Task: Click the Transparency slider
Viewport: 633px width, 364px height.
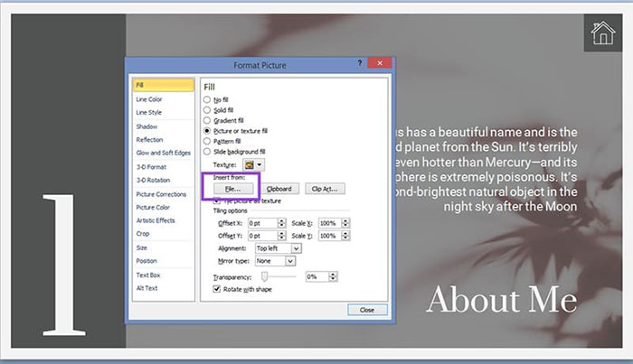Action: pos(265,276)
